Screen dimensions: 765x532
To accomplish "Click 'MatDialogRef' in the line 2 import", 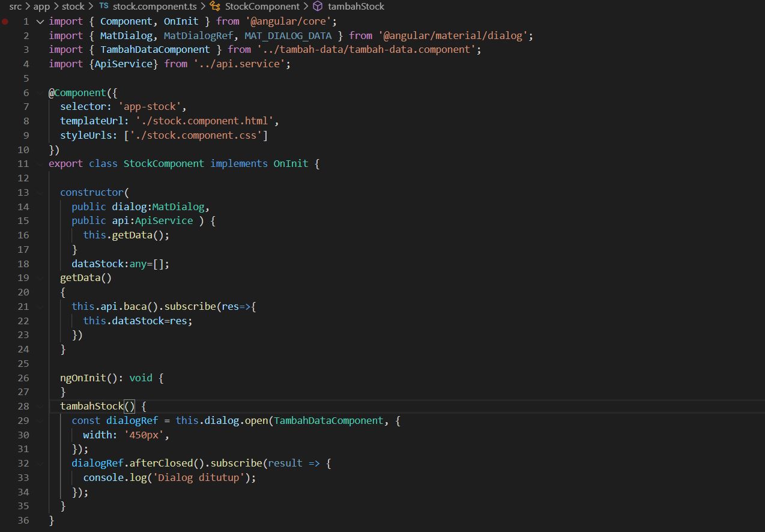I will [198, 35].
